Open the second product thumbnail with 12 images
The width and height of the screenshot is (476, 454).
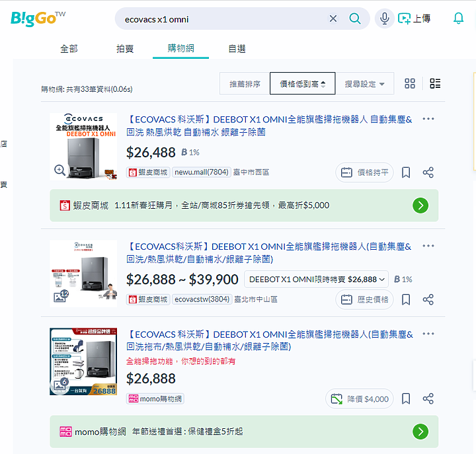pos(83,274)
